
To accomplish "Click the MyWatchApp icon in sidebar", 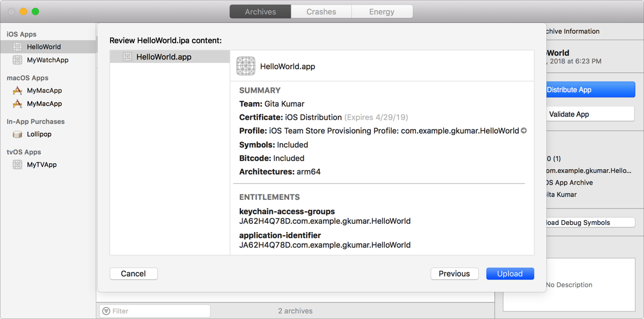I will (x=18, y=60).
